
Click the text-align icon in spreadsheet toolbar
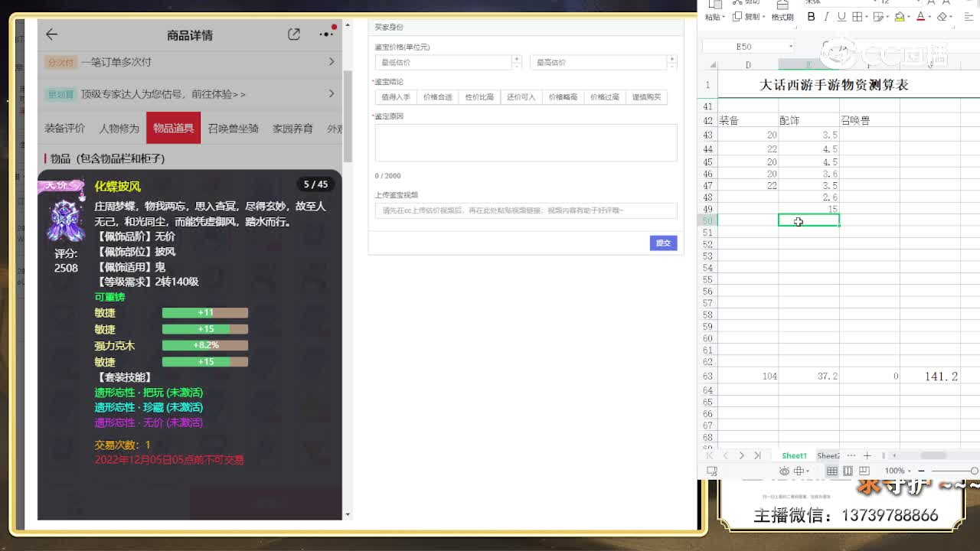(969, 17)
